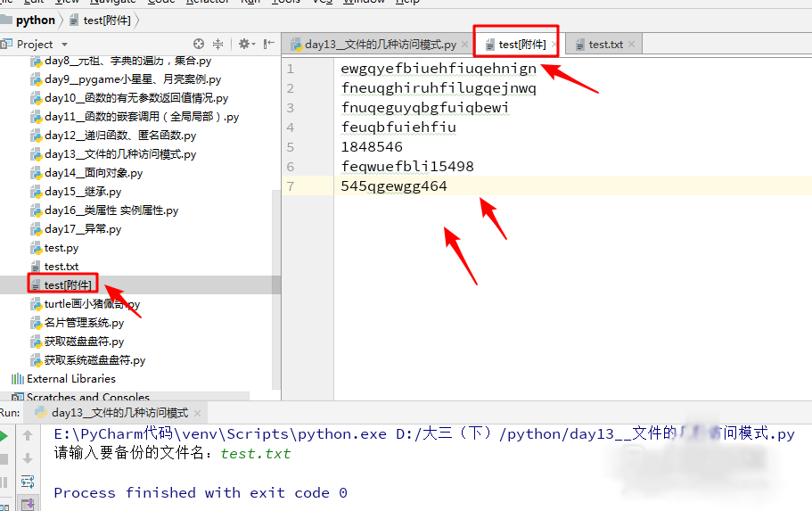
Task: Collapse all in Project panel
Action: click(218, 44)
